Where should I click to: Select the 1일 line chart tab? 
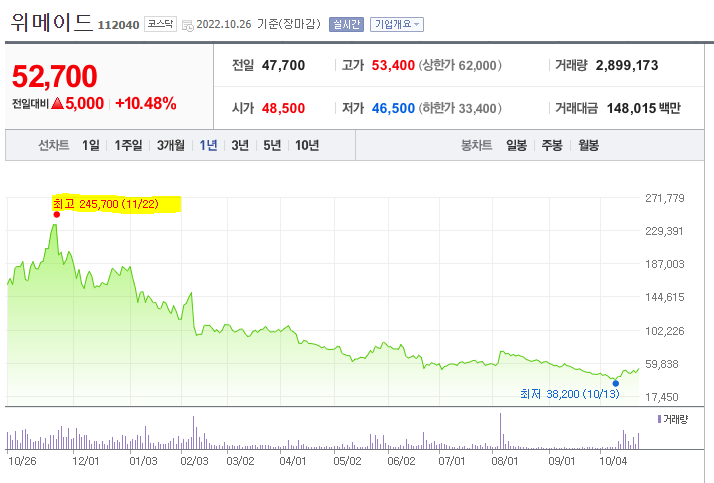91,145
